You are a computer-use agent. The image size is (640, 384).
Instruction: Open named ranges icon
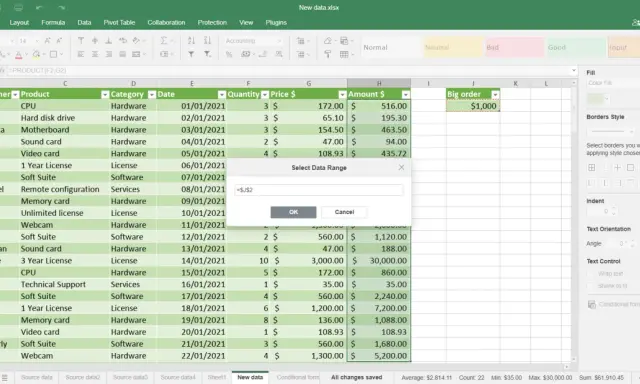(x=164, y=54)
